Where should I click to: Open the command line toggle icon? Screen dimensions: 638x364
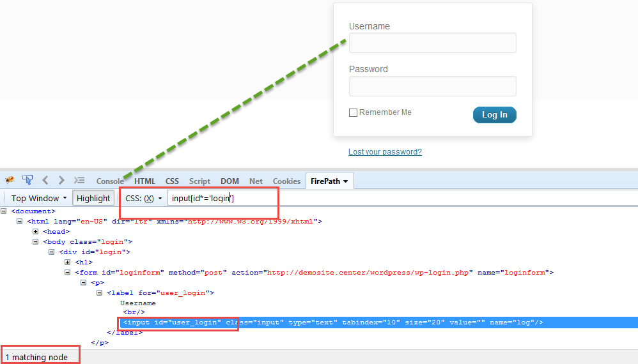(79, 181)
